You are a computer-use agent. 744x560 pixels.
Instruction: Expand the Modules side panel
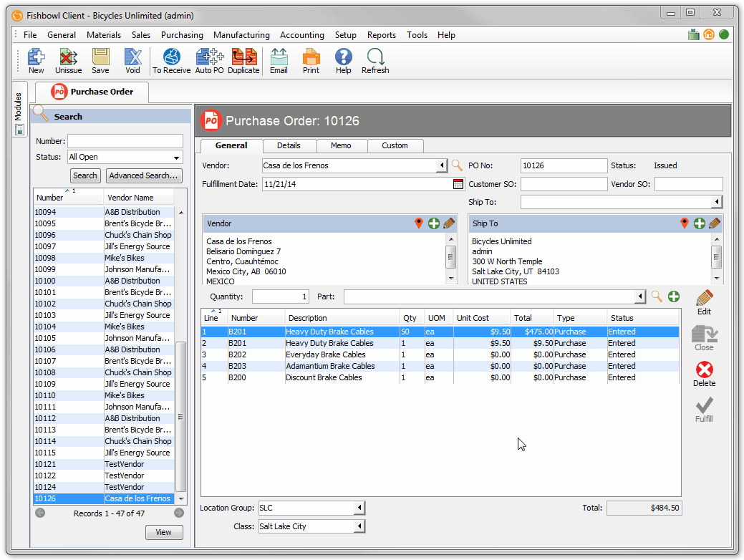pyautogui.click(x=19, y=108)
